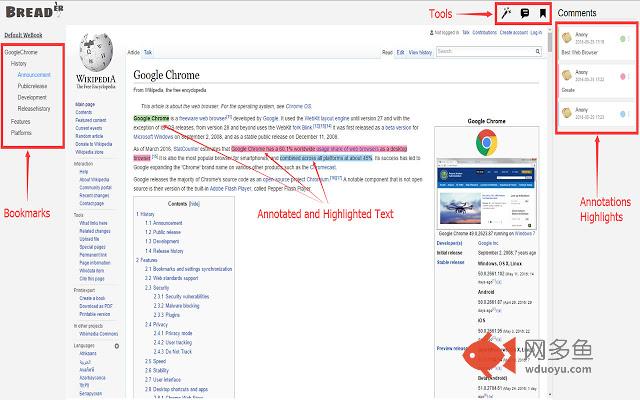
Task: Click the Chrome logo in the infobox
Action: [x=487, y=142]
